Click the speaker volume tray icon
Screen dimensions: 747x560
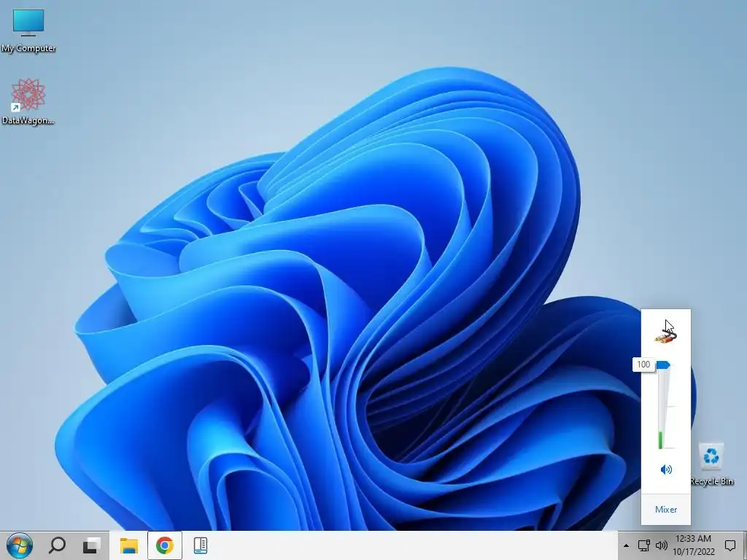[661, 545]
